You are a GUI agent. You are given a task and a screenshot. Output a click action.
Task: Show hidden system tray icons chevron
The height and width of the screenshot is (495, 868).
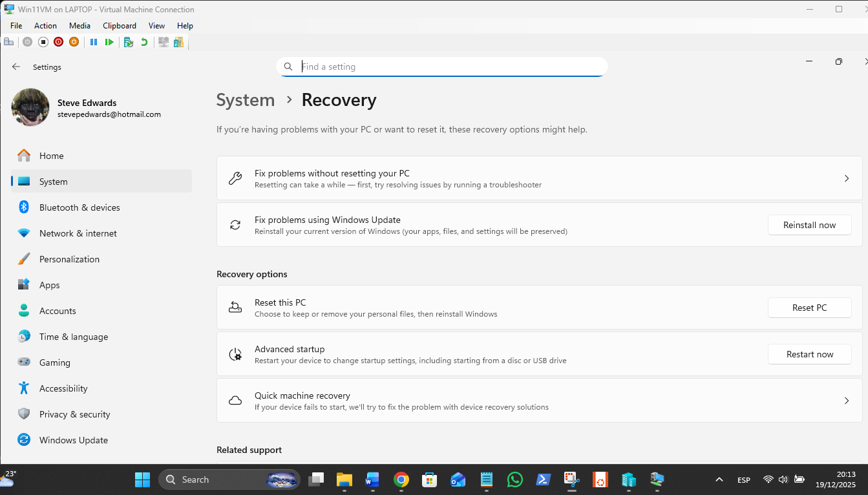pyautogui.click(x=719, y=479)
